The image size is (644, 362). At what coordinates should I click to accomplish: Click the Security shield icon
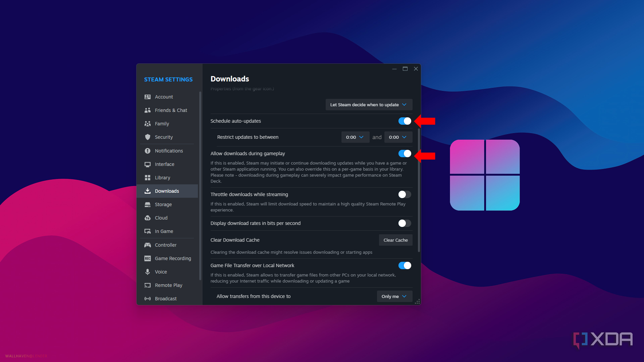click(x=148, y=137)
